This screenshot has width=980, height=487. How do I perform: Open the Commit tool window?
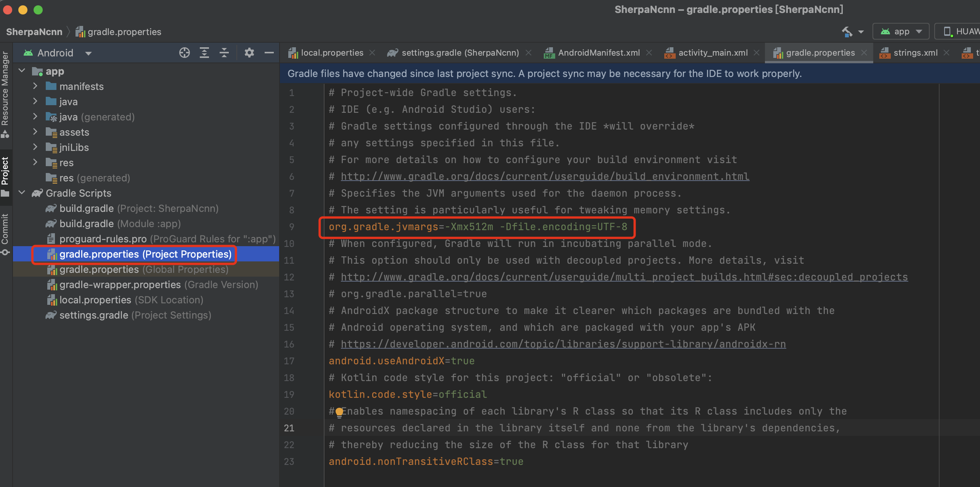click(5, 234)
